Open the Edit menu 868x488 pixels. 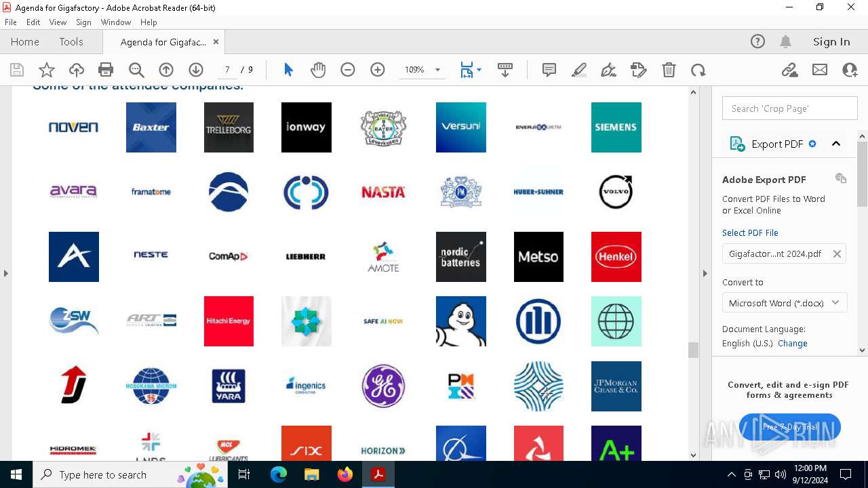point(33,22)
